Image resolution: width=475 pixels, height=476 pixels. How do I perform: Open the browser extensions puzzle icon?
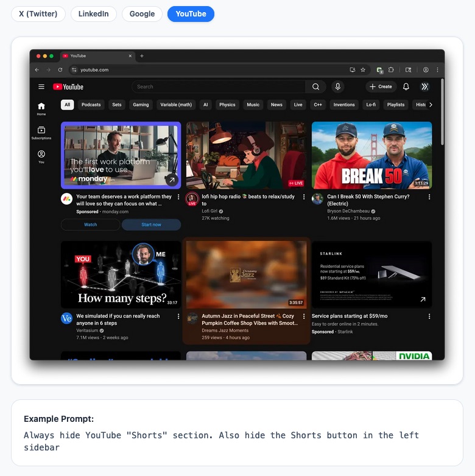point(391,70)
